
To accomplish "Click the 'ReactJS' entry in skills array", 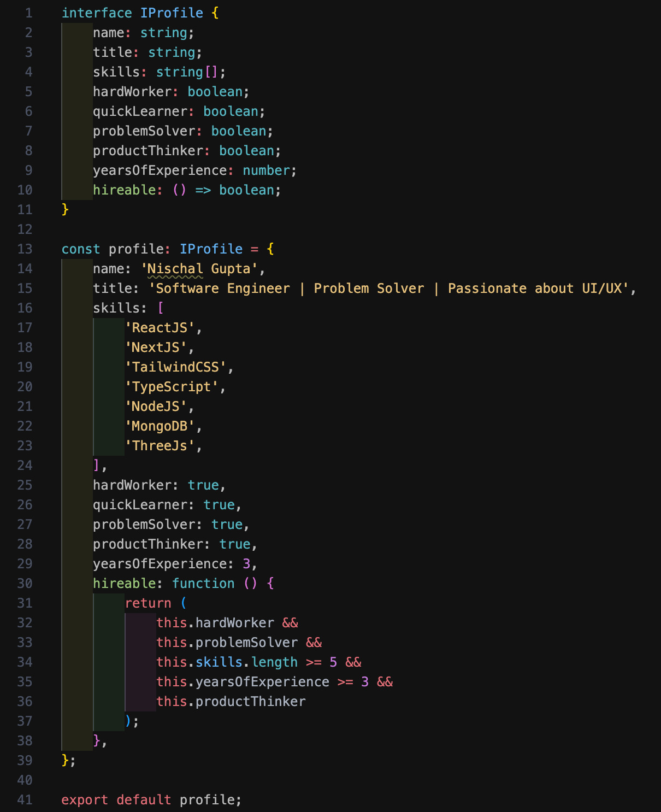I will pyautogui.click(x=160, y=328).
